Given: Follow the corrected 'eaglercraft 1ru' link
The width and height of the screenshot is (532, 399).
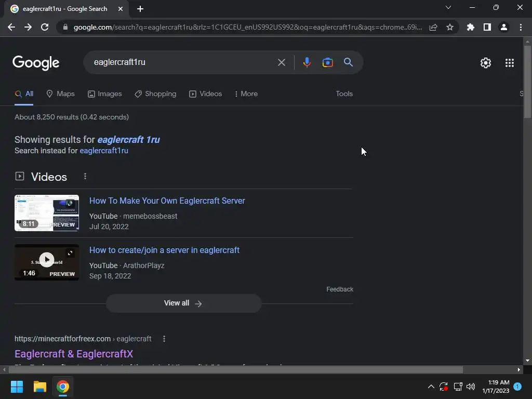Looking at the screenshot, I should [128, 139].
